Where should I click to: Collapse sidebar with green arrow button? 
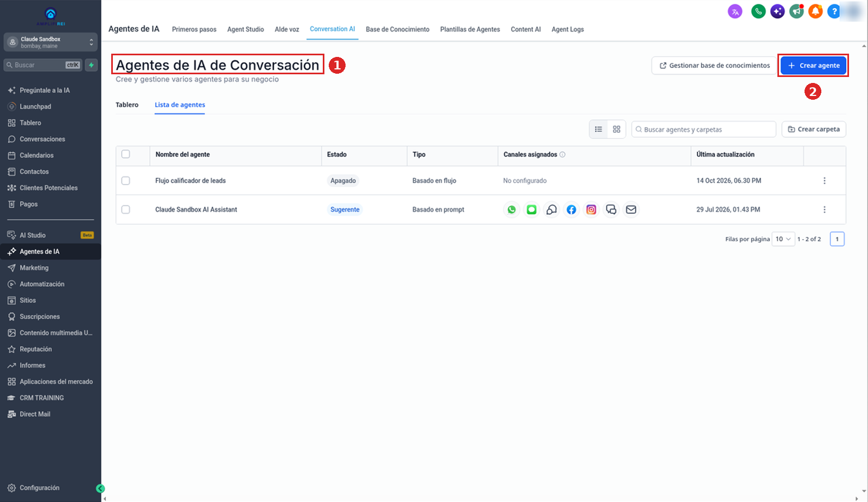click(100, 488)
